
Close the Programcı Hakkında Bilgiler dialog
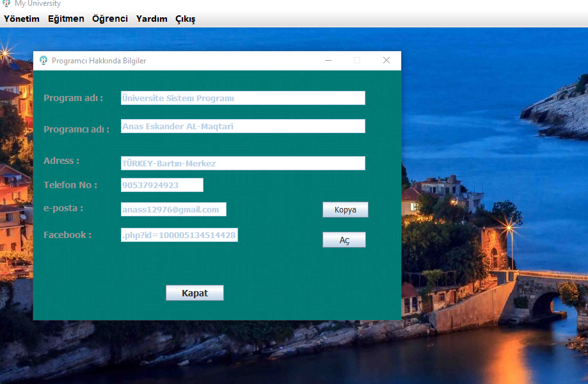pyautogui.click(x=386, y=60)
